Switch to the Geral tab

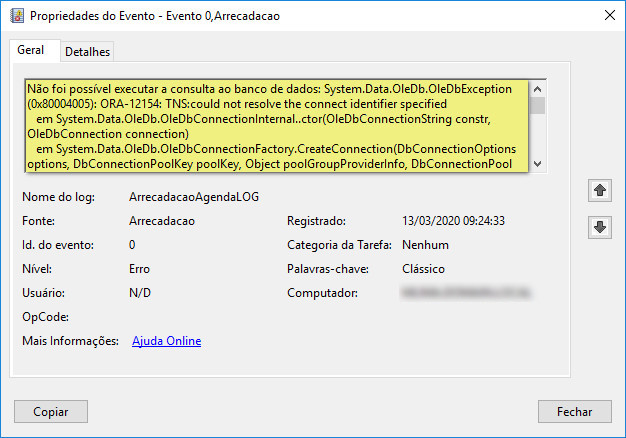tap(31, 50)
